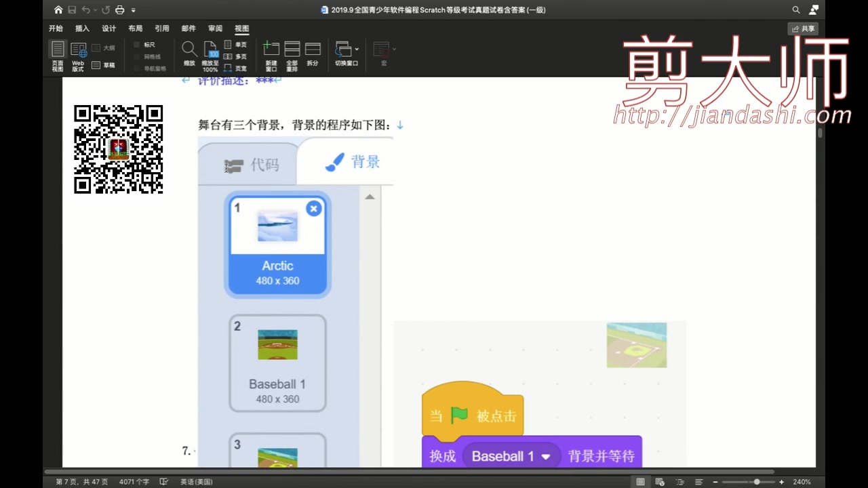Click the Home icon in title bar
Image resolution: width=868 pixels, height=488 pixels.
[x=58, y=10]
